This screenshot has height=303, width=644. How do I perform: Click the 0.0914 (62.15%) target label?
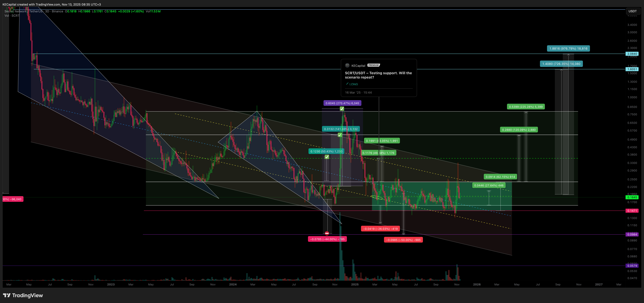click(x=500, y=177)
